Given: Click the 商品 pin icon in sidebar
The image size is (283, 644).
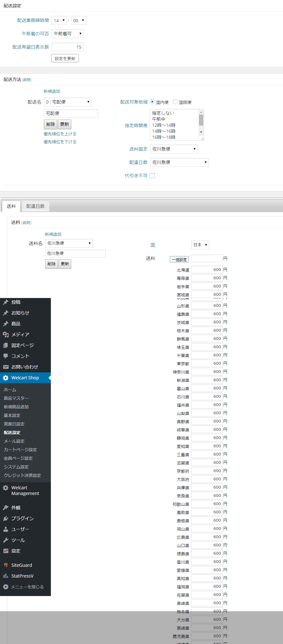Looking at the screenshot, I should [6, 324].
